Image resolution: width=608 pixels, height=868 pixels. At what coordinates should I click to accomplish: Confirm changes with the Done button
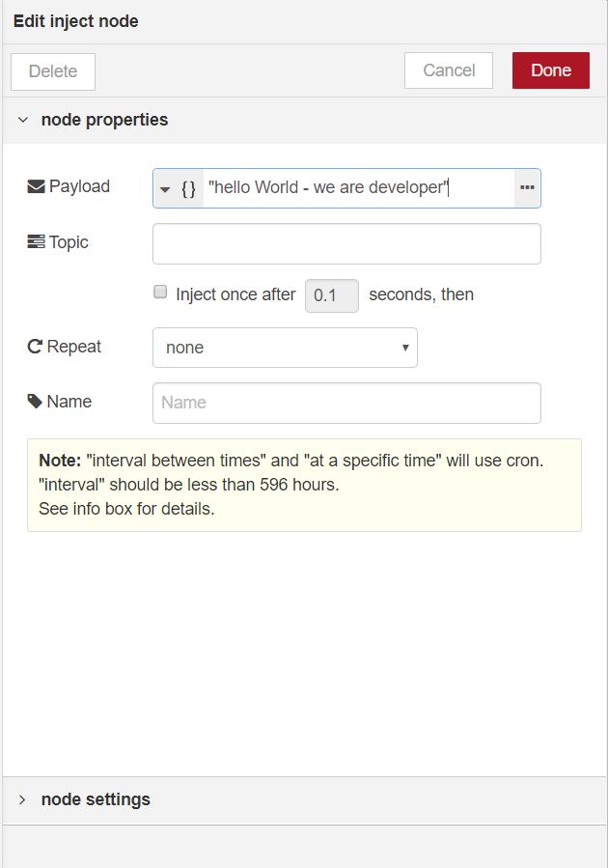coord(550,70)
